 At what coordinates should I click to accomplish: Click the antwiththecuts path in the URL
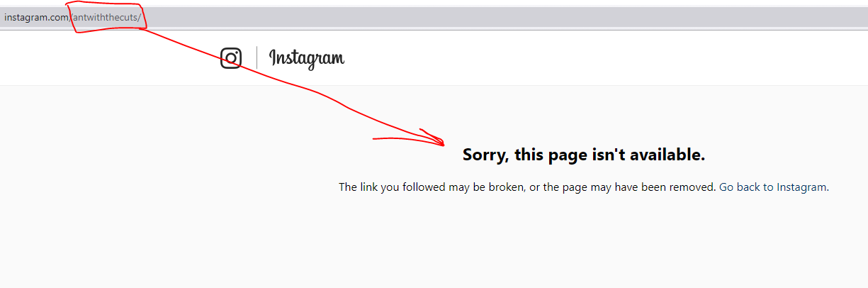[105, 18]
